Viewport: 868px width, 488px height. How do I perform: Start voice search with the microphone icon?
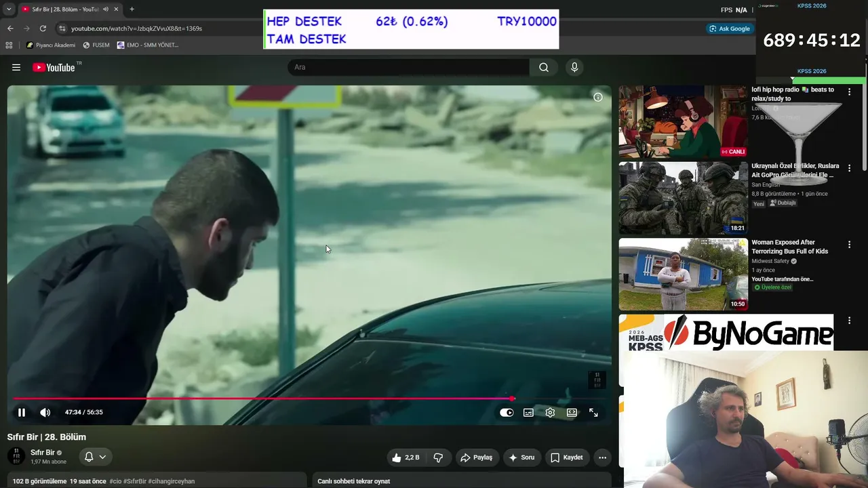[x=574, y=67]
